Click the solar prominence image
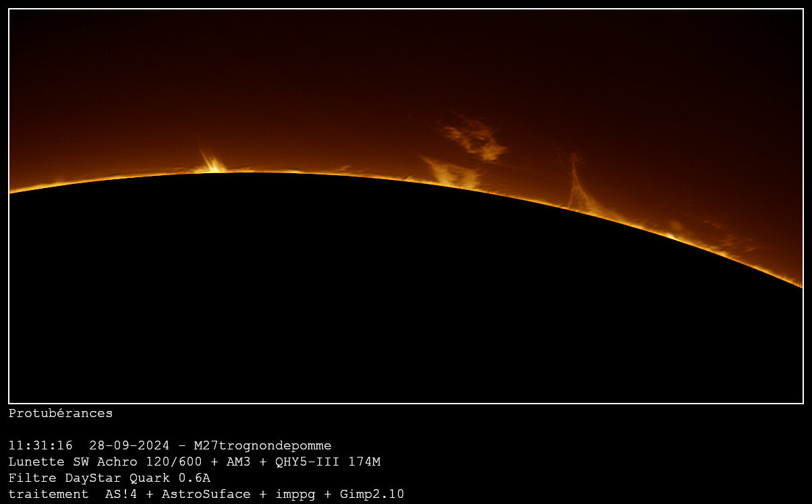The image size is (812, 504). point(406,206)
